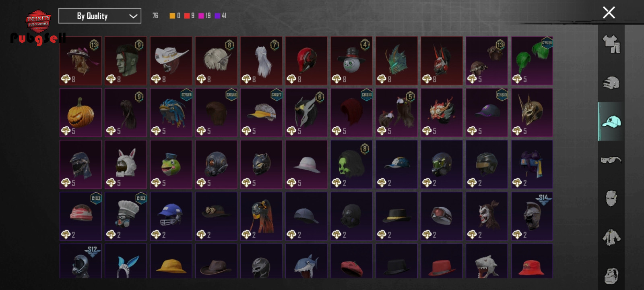Viewport: 644px width, 290px height.
Task: Choose the white bunny hood item
Action: (x=126, y=164)
